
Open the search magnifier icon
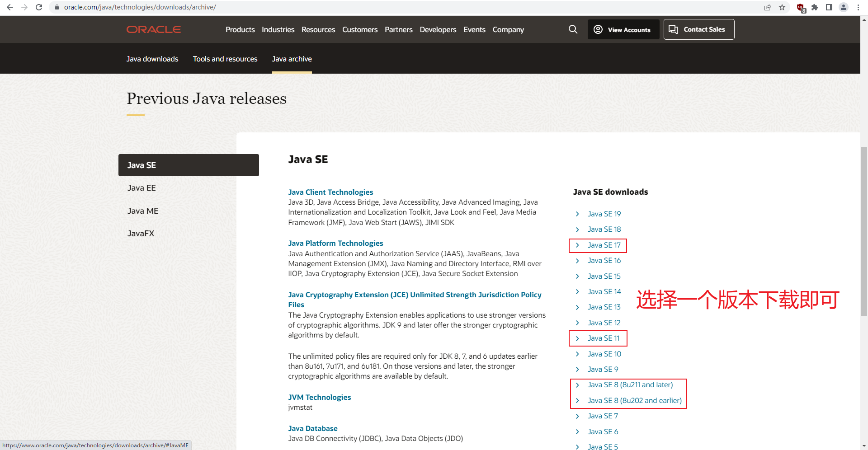[573, 29]
